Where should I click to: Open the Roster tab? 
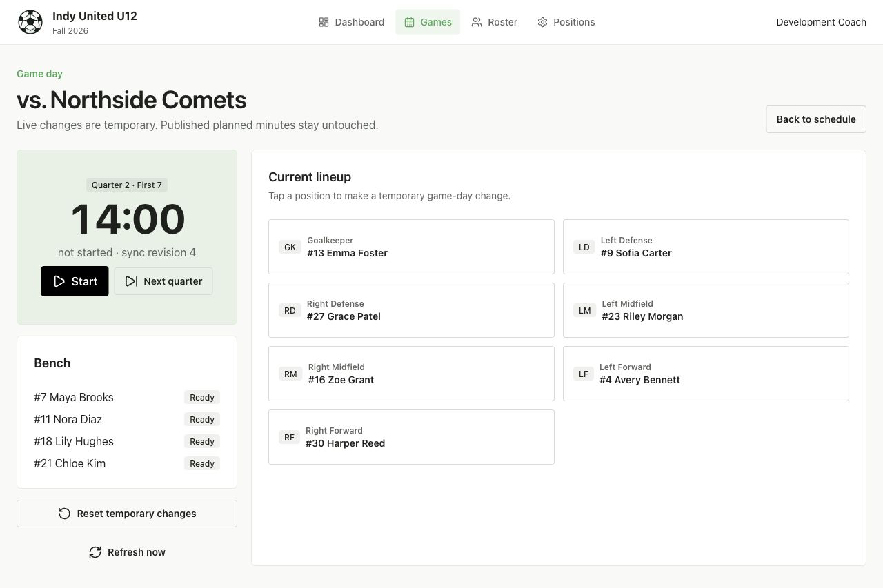point(494,22)
